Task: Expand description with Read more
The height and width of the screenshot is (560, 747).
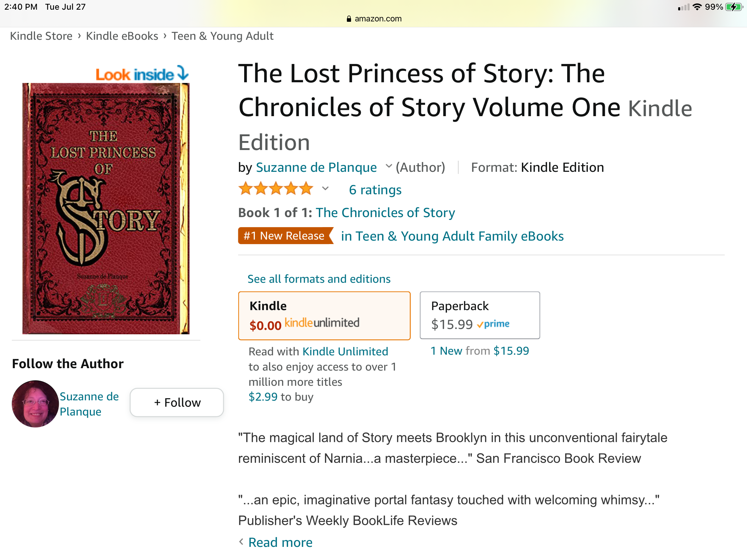Action: point(280,542)
